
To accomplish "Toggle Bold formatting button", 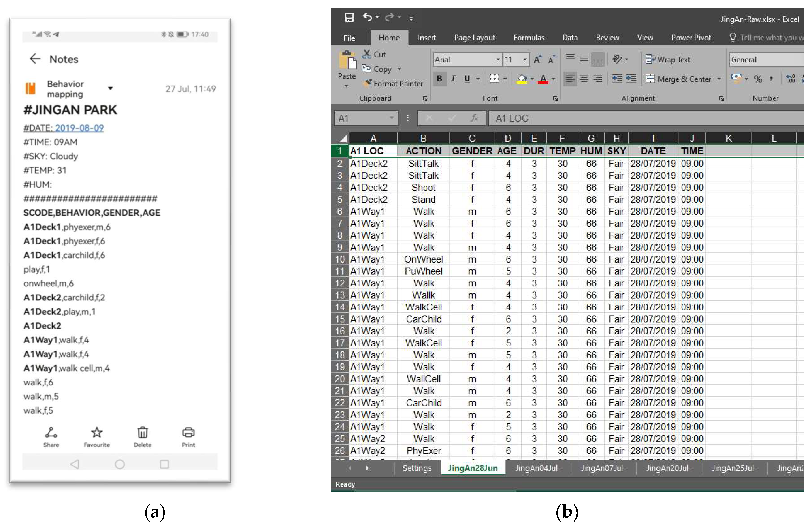I will click(x=439, y=79).
